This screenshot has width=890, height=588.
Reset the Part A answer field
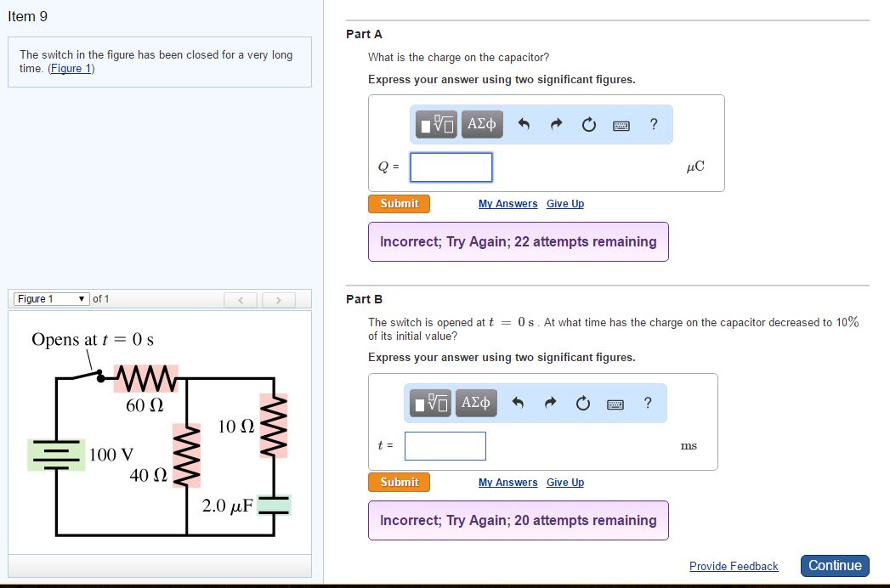588,124
